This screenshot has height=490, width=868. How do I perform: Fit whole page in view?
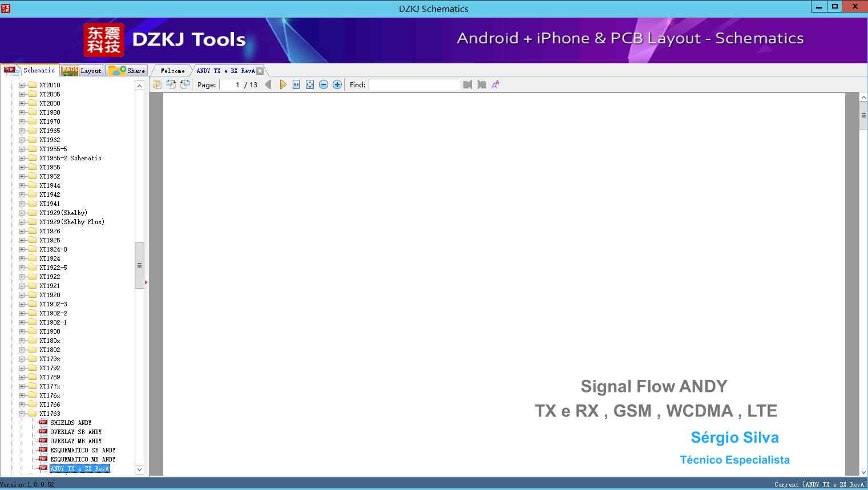tap(310, 84)
